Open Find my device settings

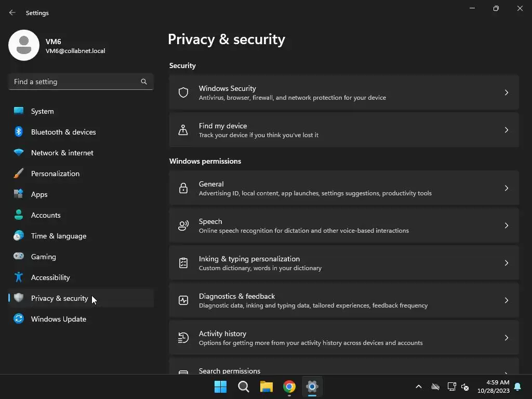coord(344,130)
